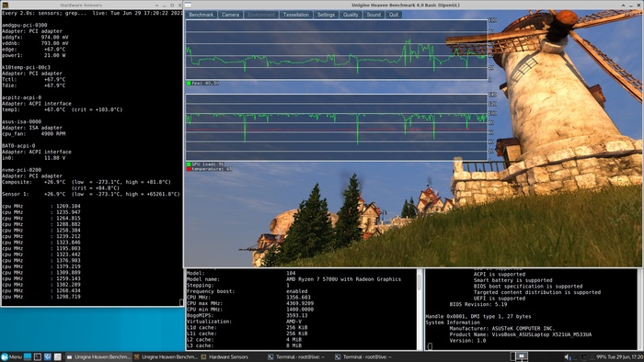Click the clock showing Tue 29 Jun
The image size is (644, 362).
coord(625,357)
